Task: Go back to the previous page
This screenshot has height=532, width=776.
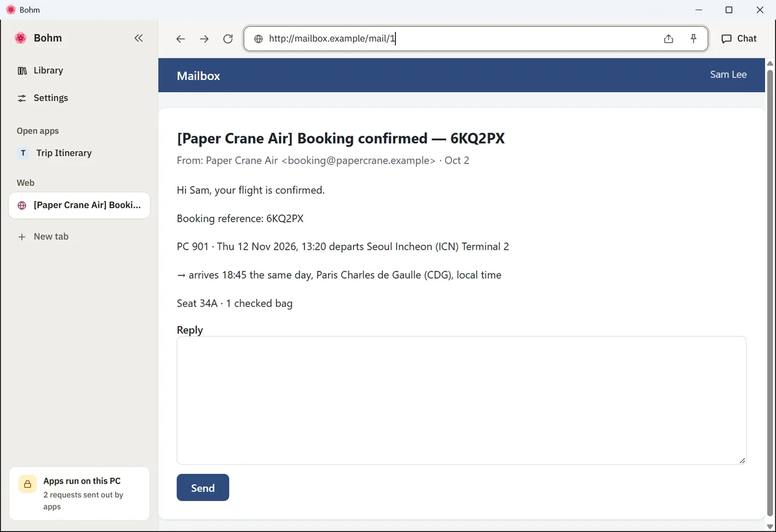Action: click(181, 39)
